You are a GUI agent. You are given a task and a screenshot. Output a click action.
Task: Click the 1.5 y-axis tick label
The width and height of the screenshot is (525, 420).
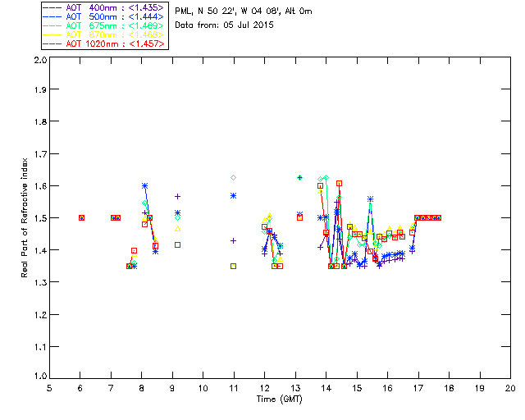coord(40,218)
